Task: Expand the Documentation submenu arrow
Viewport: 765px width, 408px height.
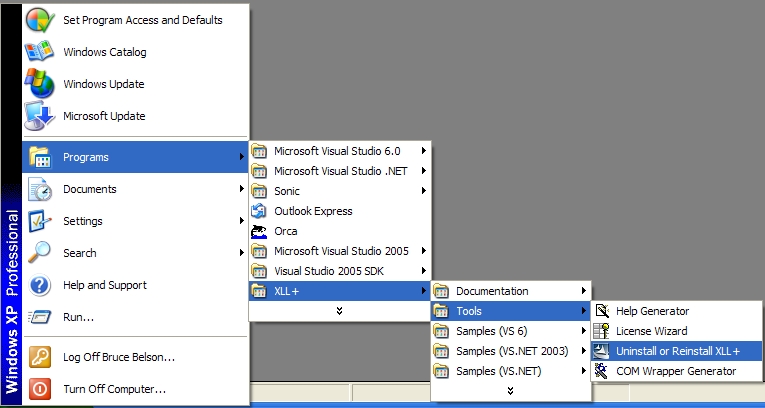Action: coord(583,291)
